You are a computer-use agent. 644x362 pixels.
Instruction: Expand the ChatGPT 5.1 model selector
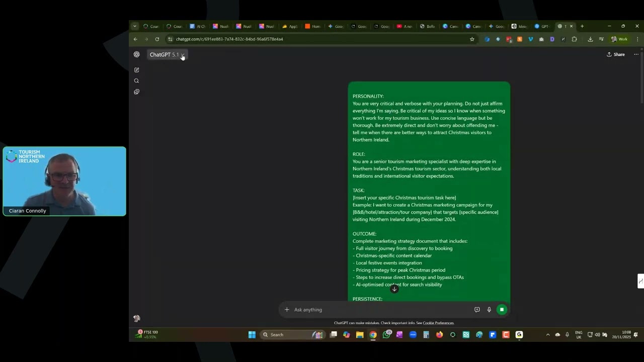coord(168,55)
